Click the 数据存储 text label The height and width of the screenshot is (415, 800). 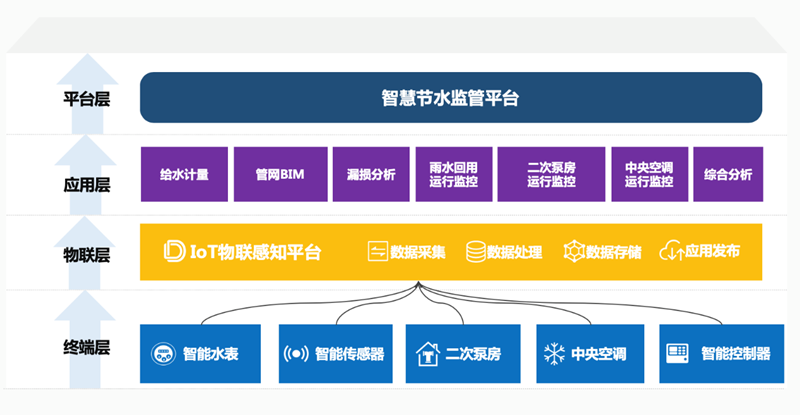613,252
